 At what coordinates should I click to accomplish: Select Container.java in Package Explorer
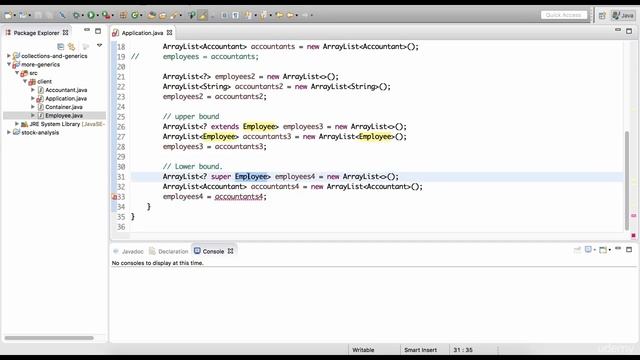(x=64, y=107)
